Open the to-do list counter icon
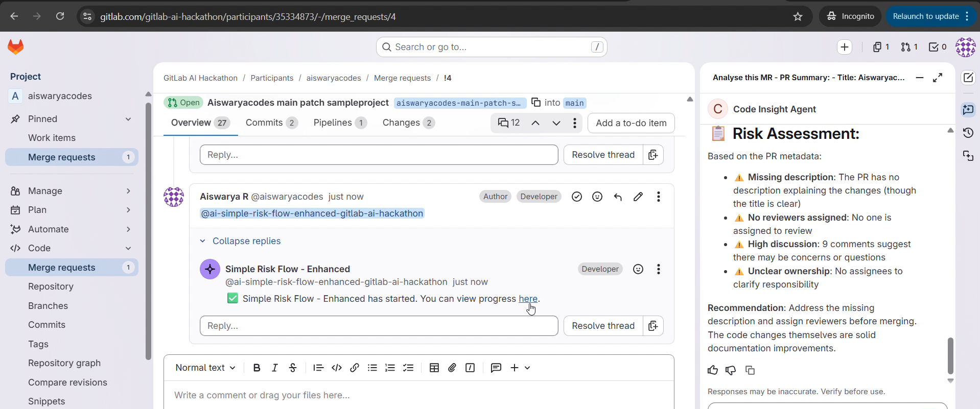980x409 pixels. tap(938, 47)
